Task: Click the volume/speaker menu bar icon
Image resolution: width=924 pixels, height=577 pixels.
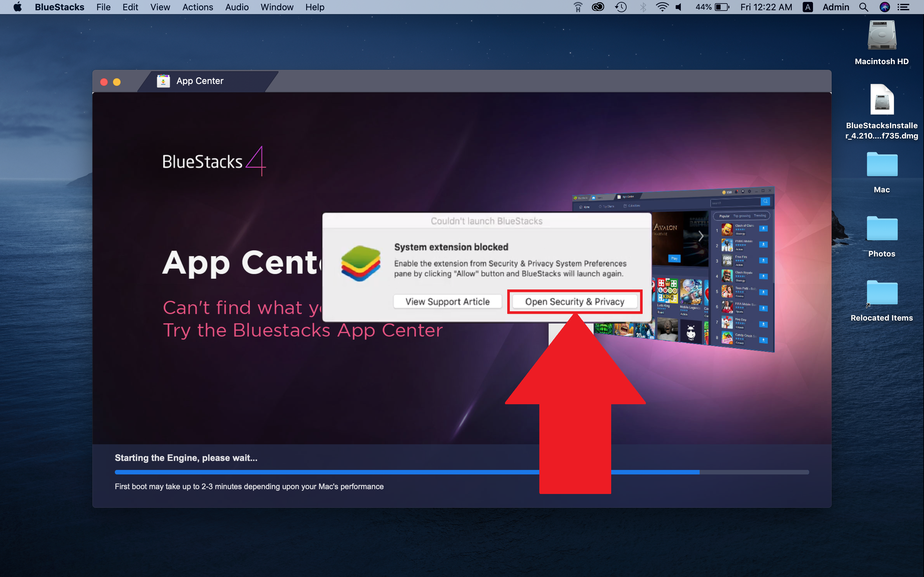Action: [x=678, y=7]
